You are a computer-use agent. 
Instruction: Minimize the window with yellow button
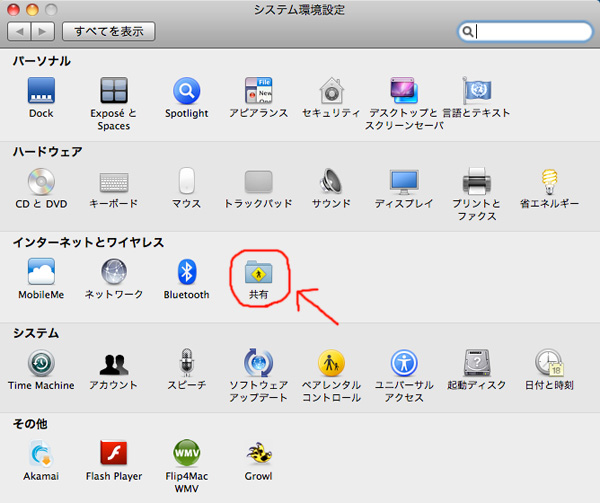pyautogui.click(x=32, y=9)
